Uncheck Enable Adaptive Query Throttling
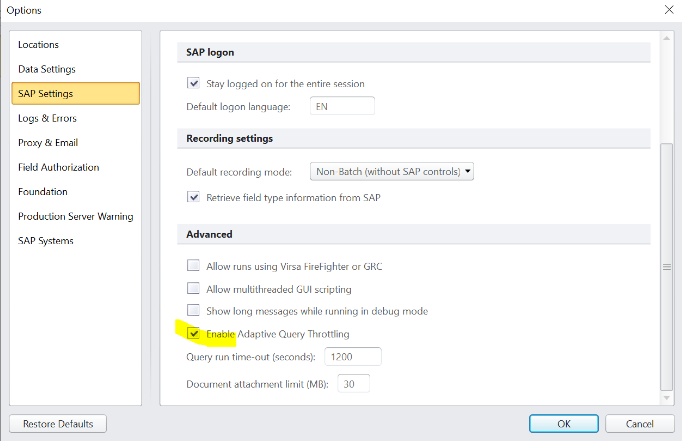682x441 pixels. click(x=194, y=333)
